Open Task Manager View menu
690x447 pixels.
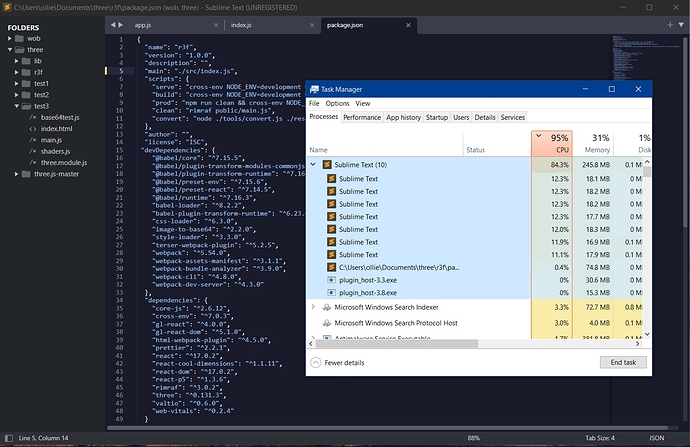[x=363, y=103]
